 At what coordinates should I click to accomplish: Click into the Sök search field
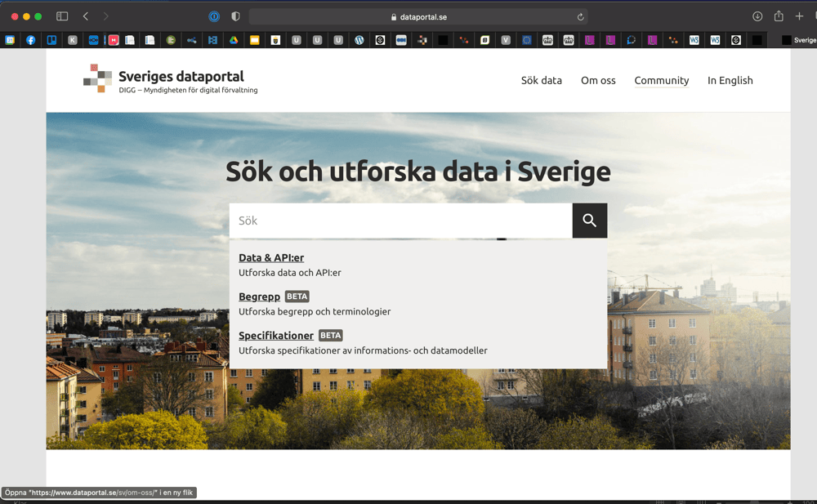click(x=400, y=221)
